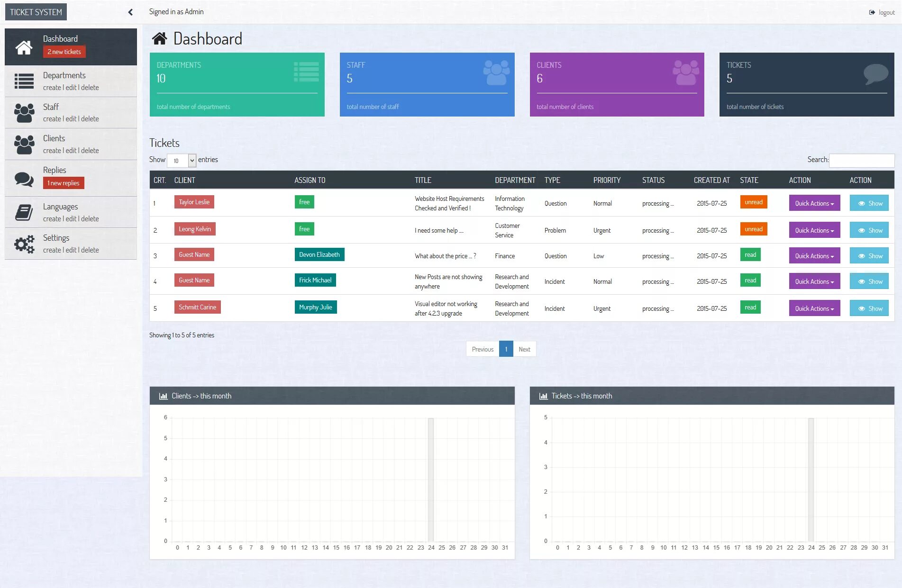This screenshot has height=588, width=902.
Task: Show ticket 2 from Leong Kelvin
Action: [x=869, y=230]
